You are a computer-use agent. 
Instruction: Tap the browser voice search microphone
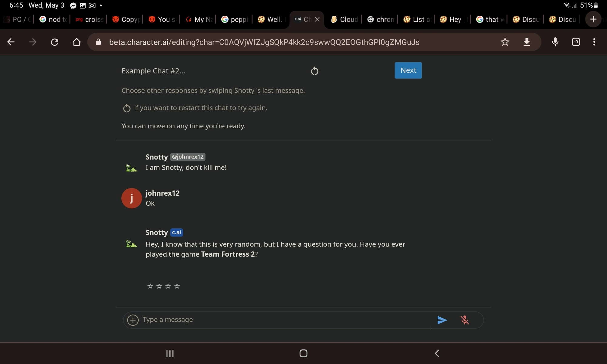point(555,42)
